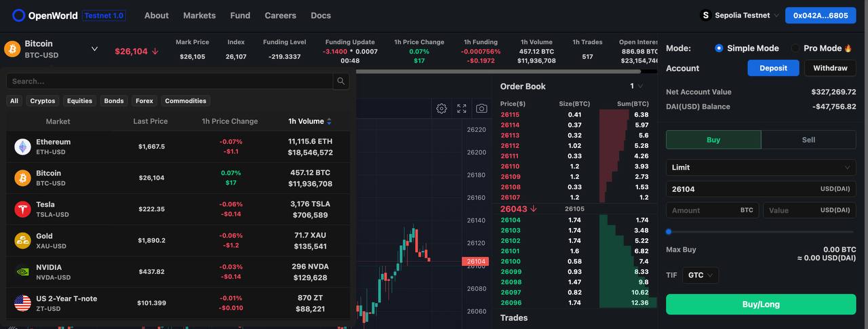868x329 pixels.
Task: Sort by Last Price column header
Action: tap(151, 121)
